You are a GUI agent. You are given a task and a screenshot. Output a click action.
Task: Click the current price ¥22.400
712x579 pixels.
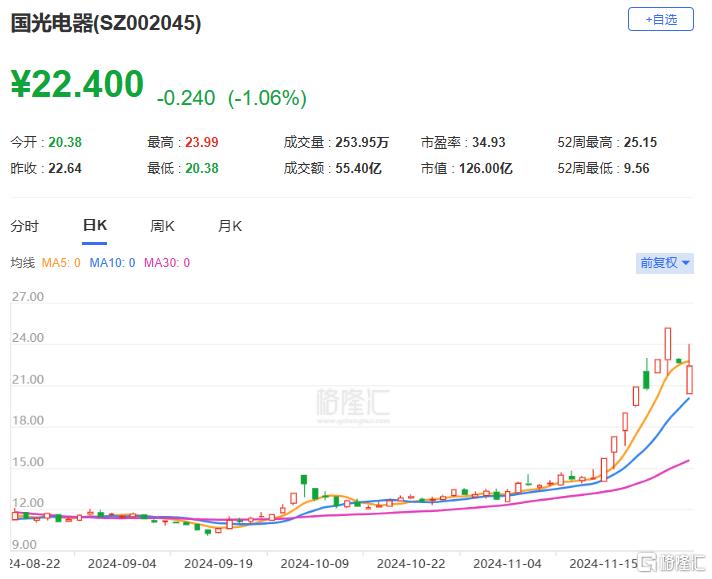point(77,84)
